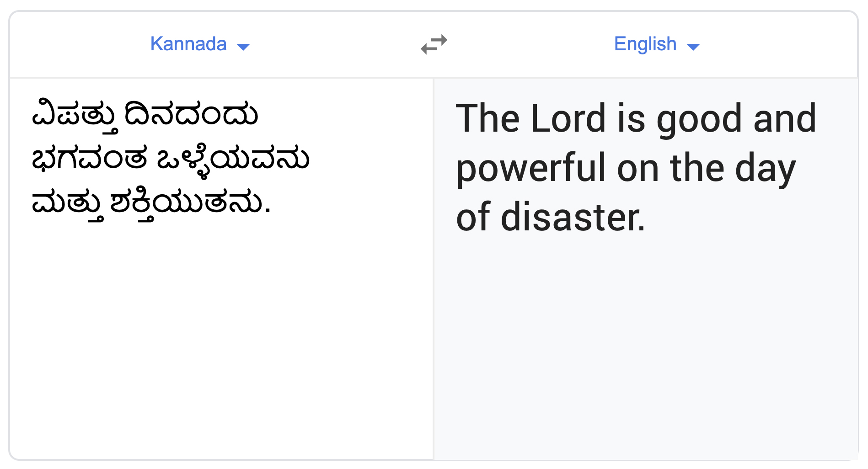Click the arrow next to English
The height and width of the screenshot is (469, 868).
point(693,47)
